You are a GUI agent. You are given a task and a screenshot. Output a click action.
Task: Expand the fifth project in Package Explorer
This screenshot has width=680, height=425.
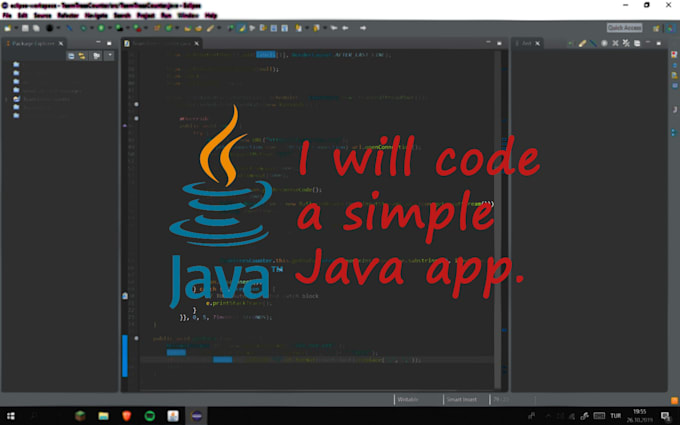click(6, 99)
